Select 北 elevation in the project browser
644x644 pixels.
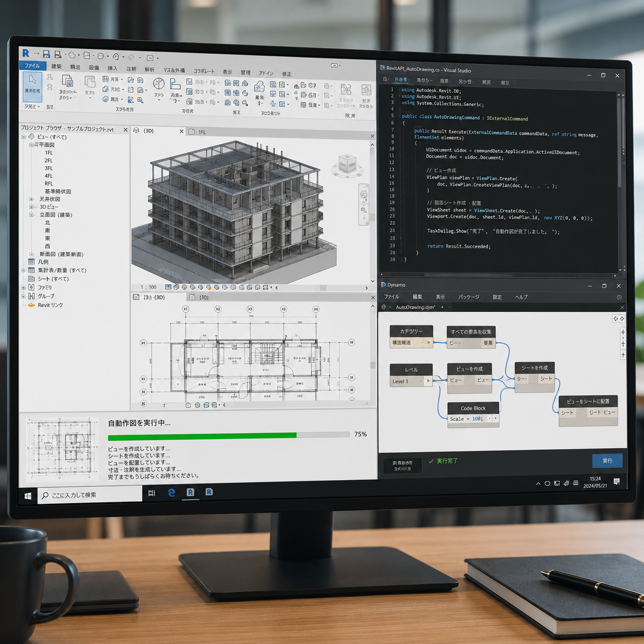(47, 223)
